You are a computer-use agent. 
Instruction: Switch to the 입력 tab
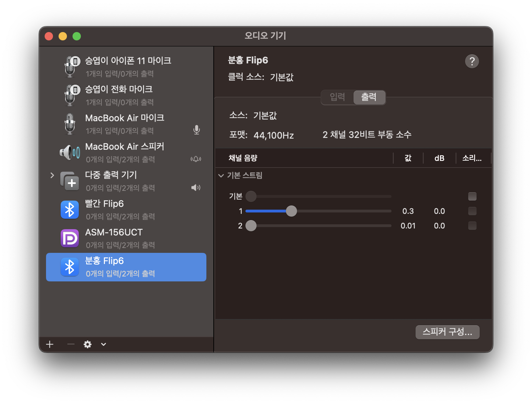click(337, 97)
